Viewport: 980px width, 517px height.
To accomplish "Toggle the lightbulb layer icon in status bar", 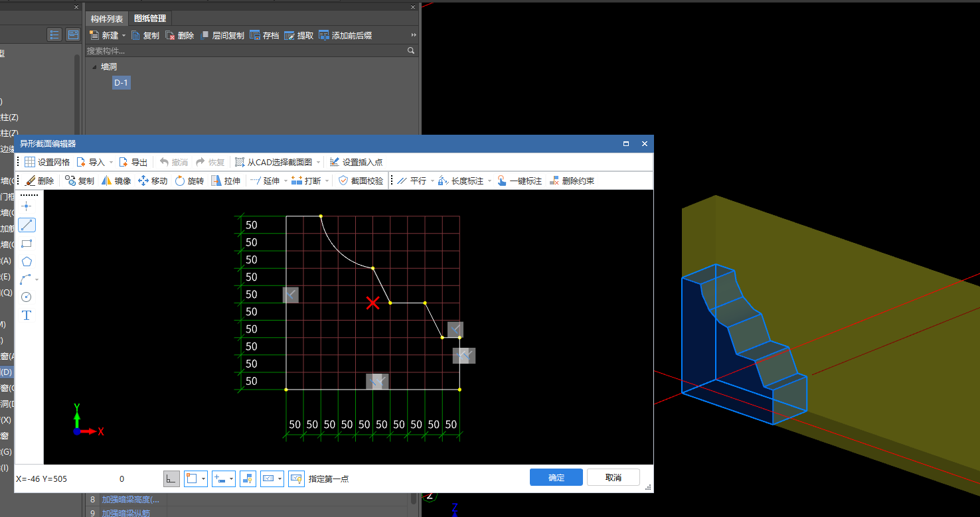I will [x=248, y=479].
